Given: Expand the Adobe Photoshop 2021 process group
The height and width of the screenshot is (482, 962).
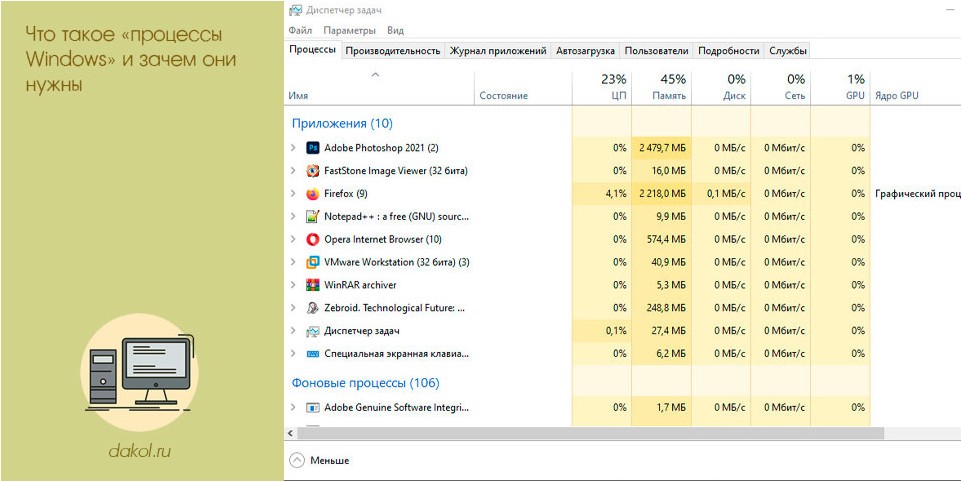Looking at the screenshot, I should coord(293,148).
